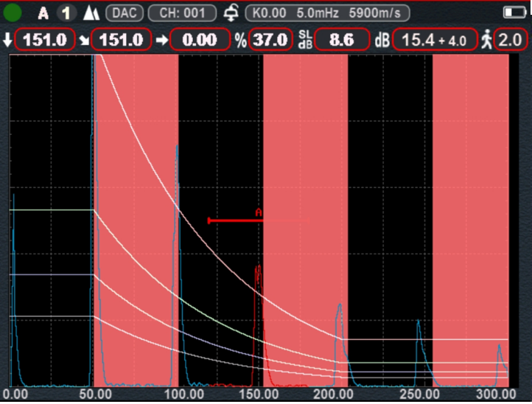Click the number 1 badge in top bar

[66, 13]
